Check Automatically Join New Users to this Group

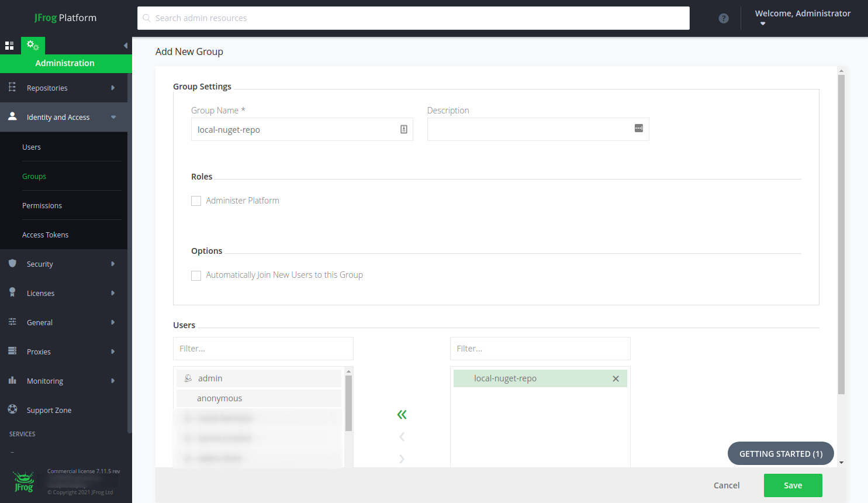(196, 275)
